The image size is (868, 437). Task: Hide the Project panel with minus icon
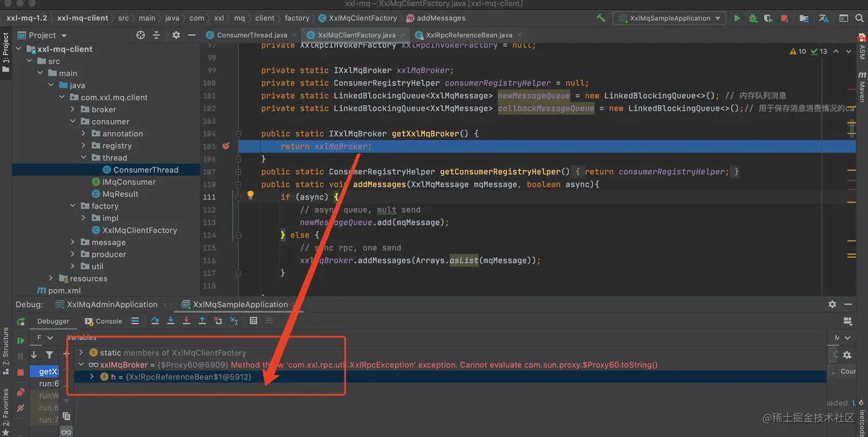click(x=192, y=35)
